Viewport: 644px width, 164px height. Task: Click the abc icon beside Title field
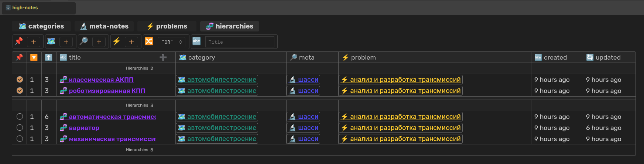pyautogui.click(x=196, y=41)
